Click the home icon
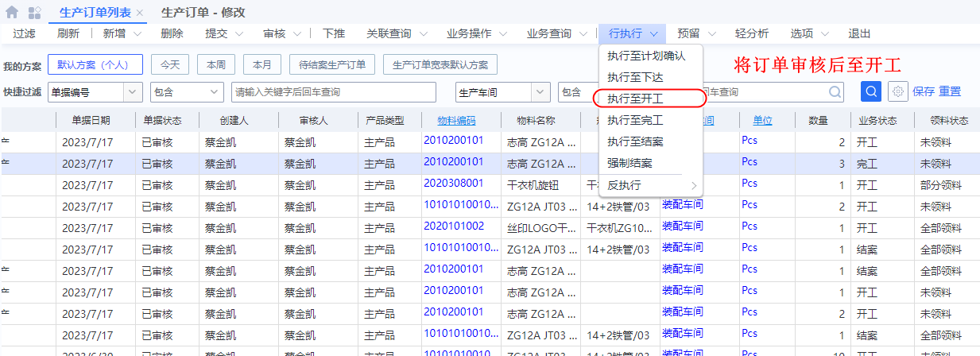The width and height of the screenshot is (980, 356). pyautogui.click(x=12, y=13)
